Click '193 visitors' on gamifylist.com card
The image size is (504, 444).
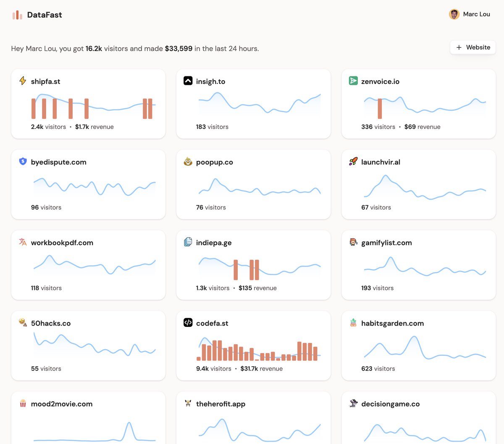coord(377,288)
